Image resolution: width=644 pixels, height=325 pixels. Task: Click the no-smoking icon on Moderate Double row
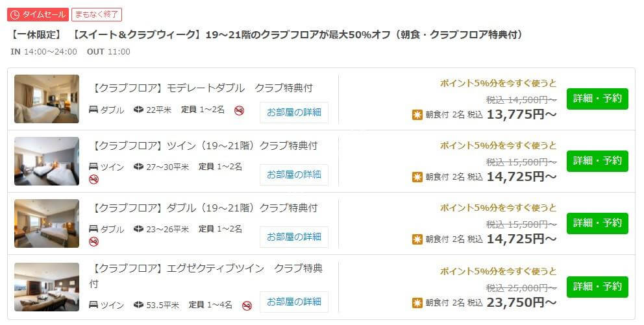tap(240, 110)
